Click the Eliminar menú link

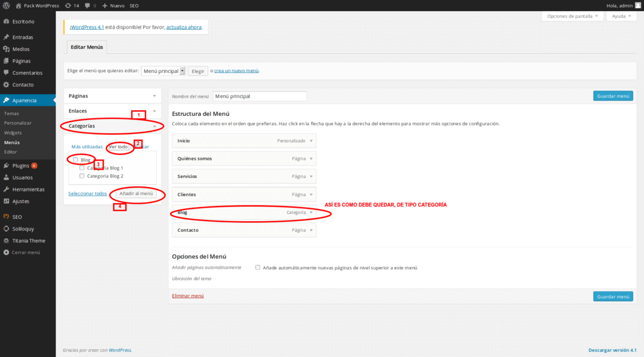click(x=188, y=296)
